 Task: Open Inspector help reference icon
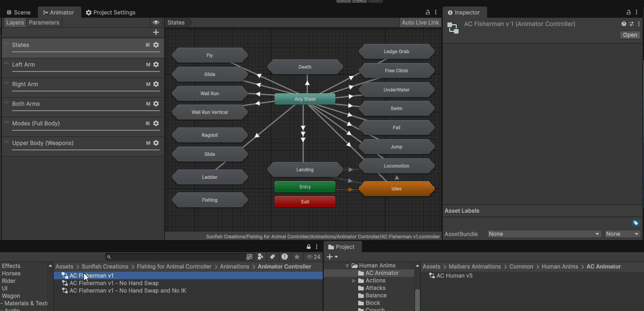tap(623, 24)
